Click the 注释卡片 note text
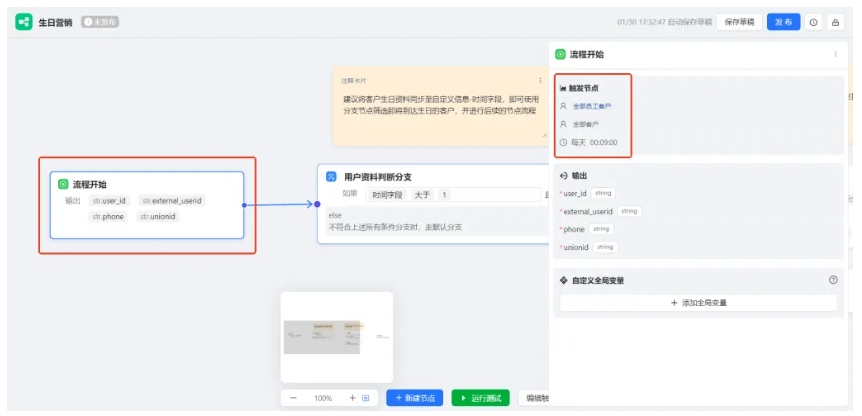 pyautogui.click(x=440, y=105)
